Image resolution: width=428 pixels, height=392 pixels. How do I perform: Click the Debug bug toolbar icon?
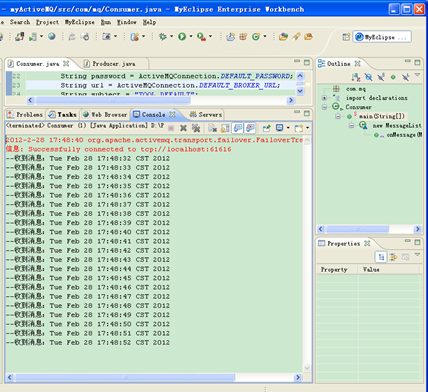163,37
